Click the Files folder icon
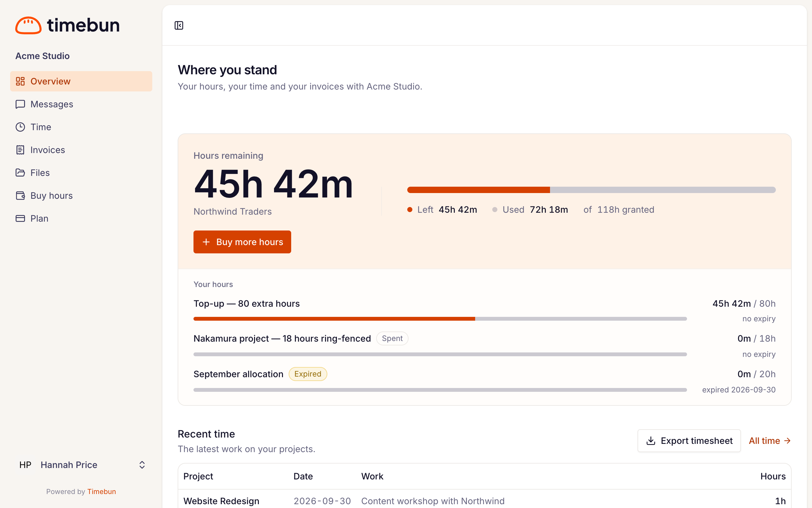 coord(20,173)
